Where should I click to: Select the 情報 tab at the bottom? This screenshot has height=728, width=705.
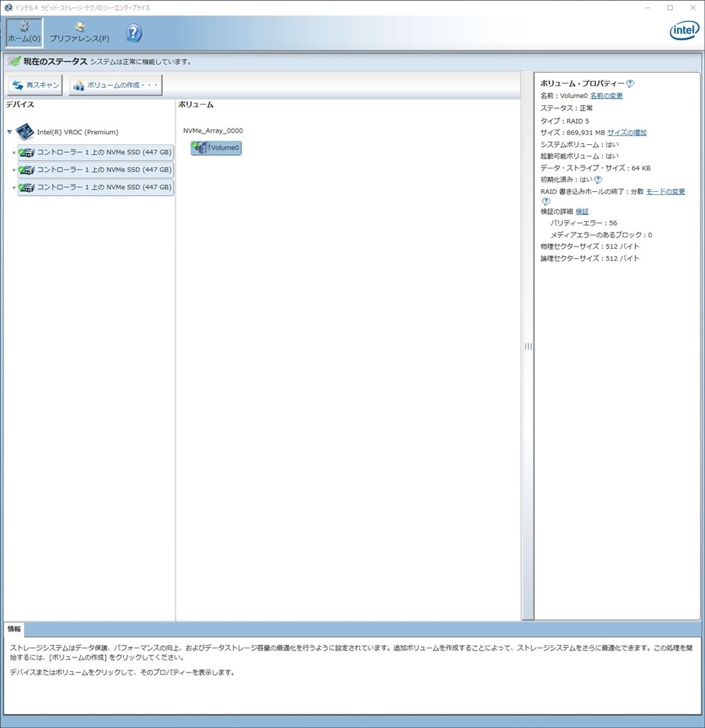(13, 628)
